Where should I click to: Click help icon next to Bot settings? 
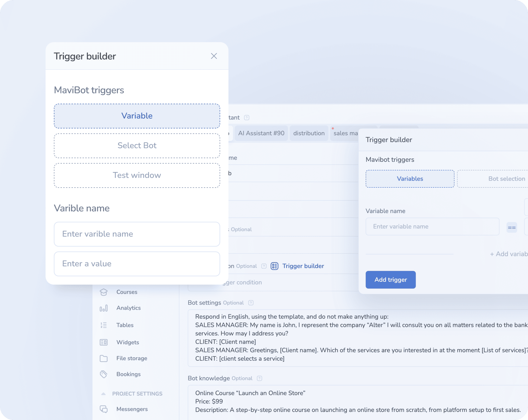(251, 303)
